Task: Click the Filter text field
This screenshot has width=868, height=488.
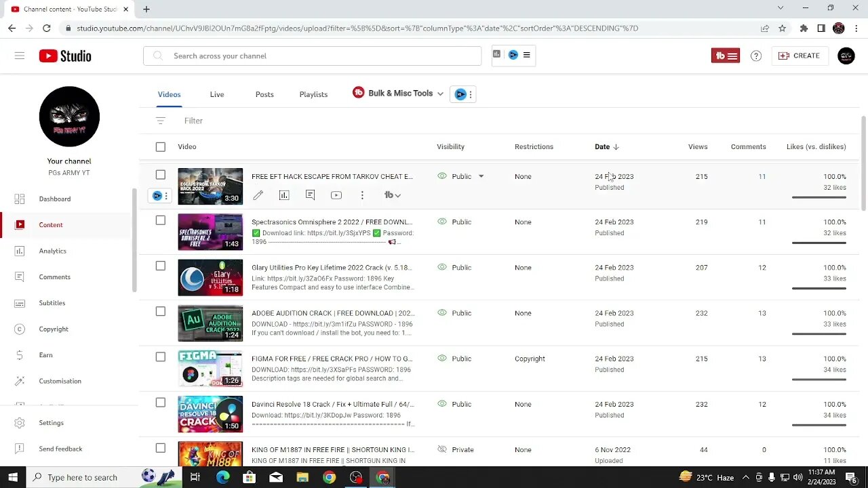Action: pos(193,121)
